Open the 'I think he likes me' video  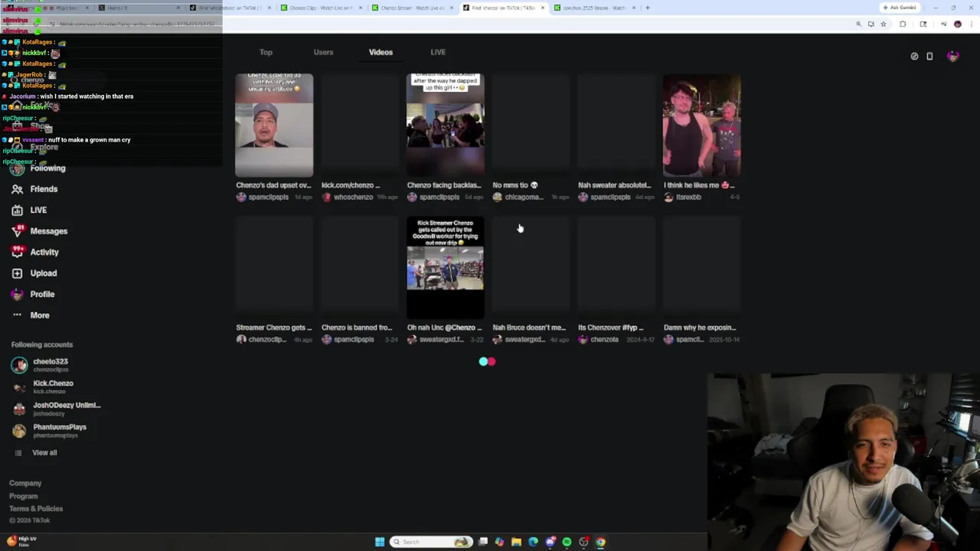click(701, 125)
